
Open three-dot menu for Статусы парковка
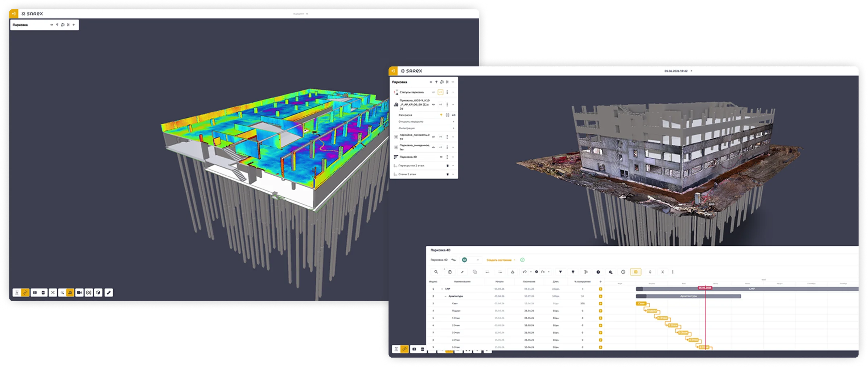447,92
